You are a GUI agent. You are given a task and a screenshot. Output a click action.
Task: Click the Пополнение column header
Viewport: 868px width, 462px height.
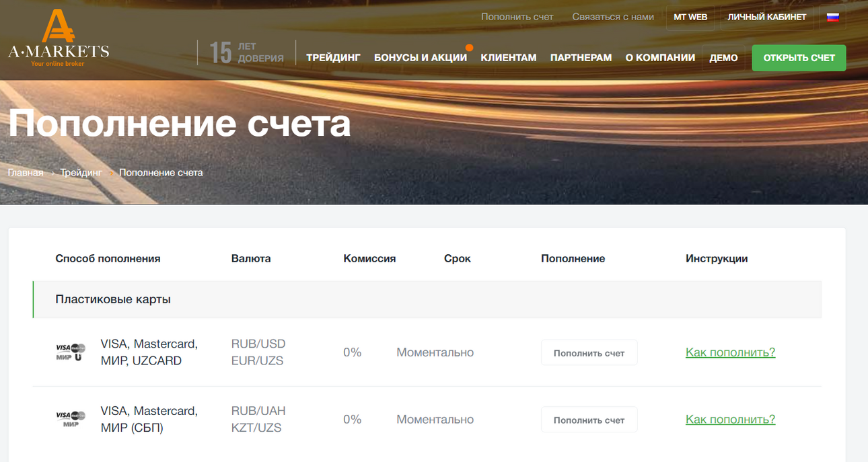pos(573,258)
